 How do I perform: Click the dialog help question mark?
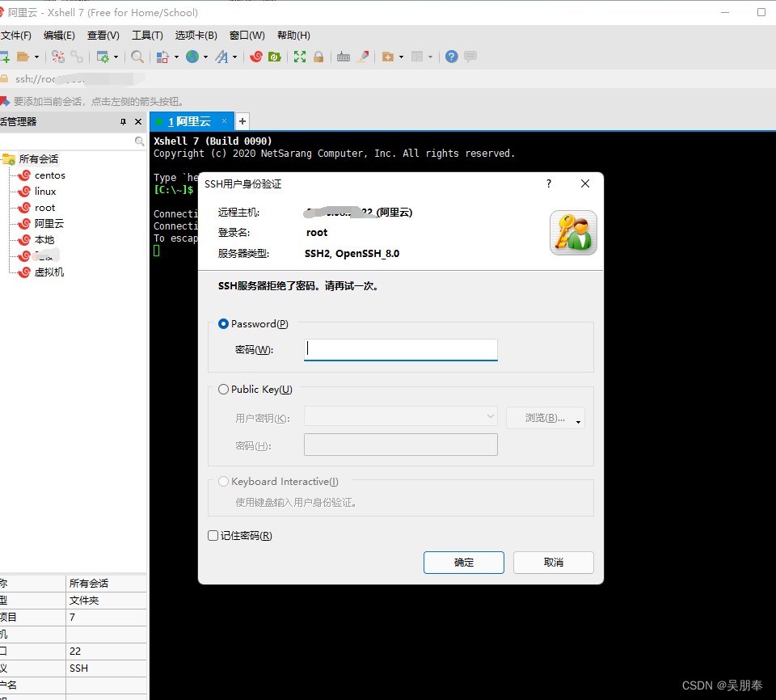tap(549, 183)
